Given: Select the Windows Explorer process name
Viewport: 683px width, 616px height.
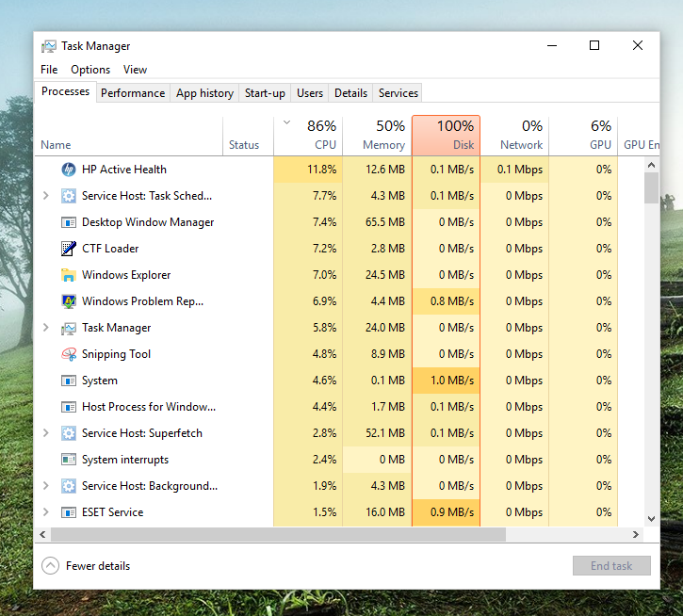Looking at the screenshot, I should [126, 275].
